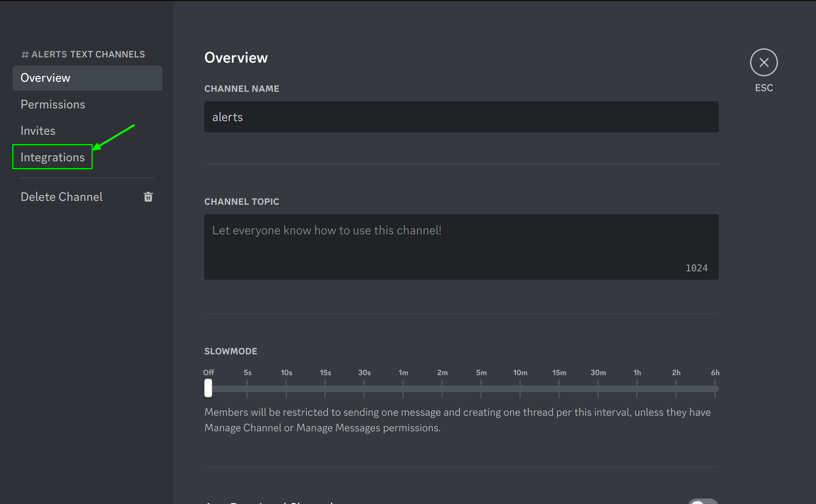
Task: View the Invites section
Action: click(38, 130)
